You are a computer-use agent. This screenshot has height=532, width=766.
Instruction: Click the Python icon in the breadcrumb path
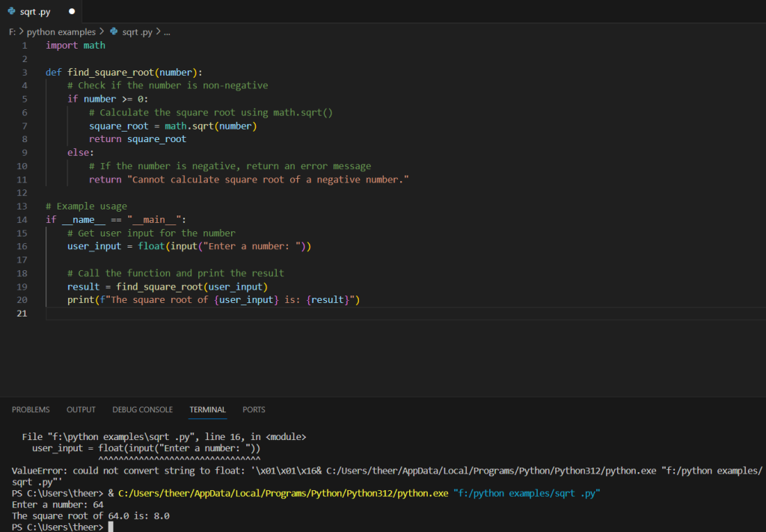[x=114, y=32]
